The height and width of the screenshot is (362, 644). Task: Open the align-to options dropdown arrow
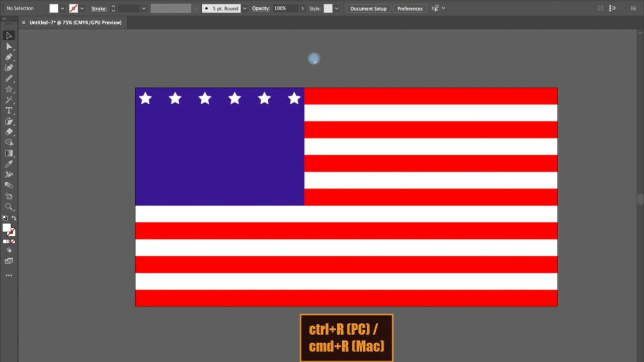click(x=443, y=8)
